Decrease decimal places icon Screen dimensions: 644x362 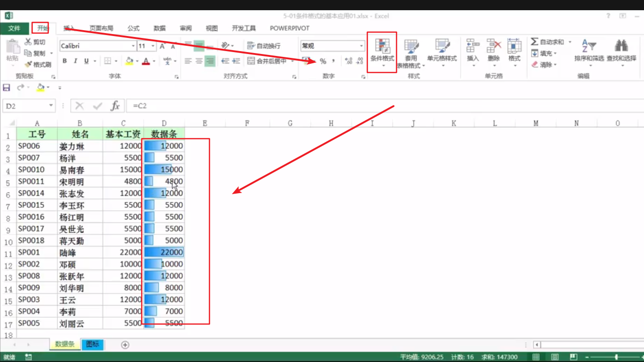coord(360,61)
